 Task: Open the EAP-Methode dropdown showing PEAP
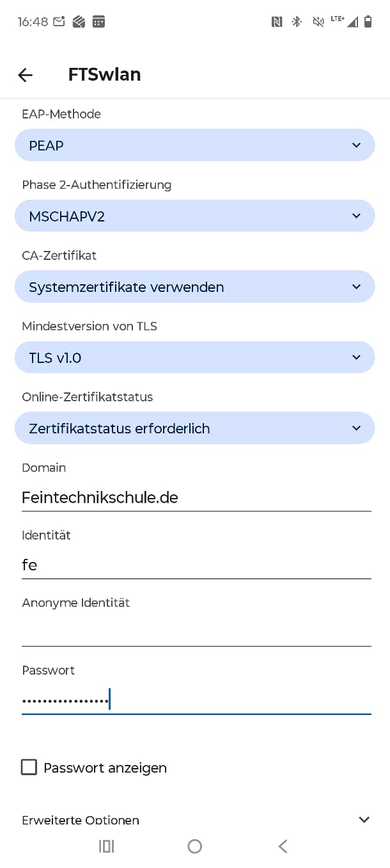tap(194, 145)
